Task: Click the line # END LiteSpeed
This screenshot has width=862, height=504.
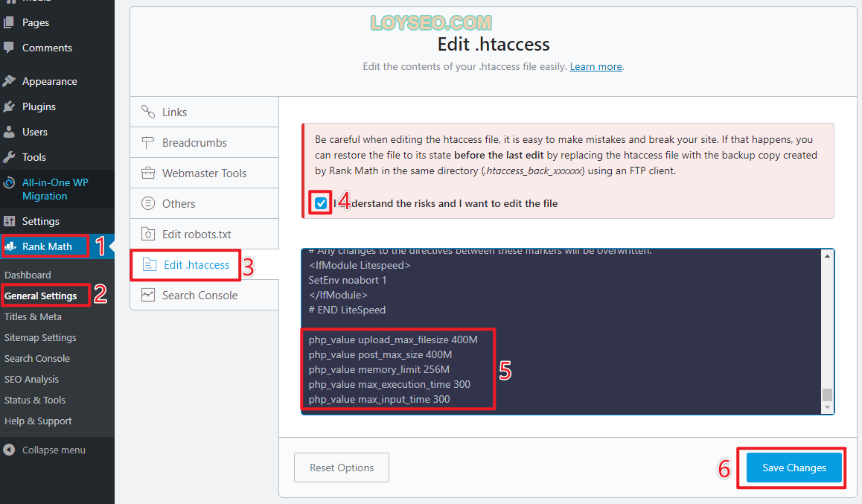Action: point(347,310)
